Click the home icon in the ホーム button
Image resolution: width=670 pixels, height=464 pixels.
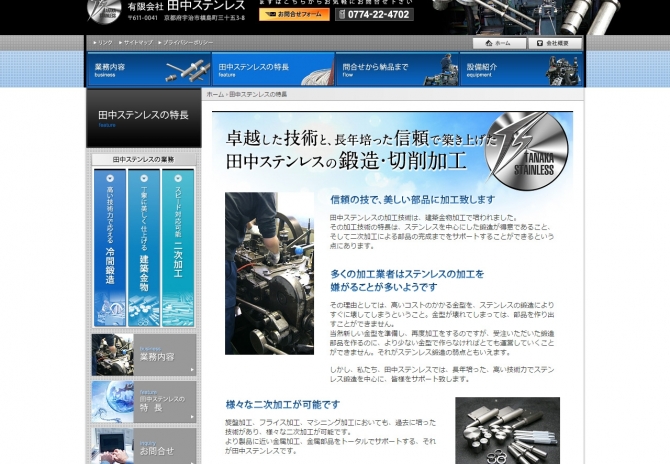tap(489, 43)
